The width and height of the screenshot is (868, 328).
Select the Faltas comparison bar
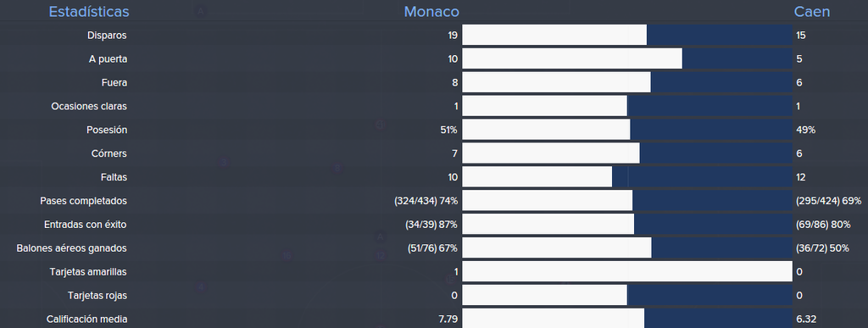coord(627,177)
